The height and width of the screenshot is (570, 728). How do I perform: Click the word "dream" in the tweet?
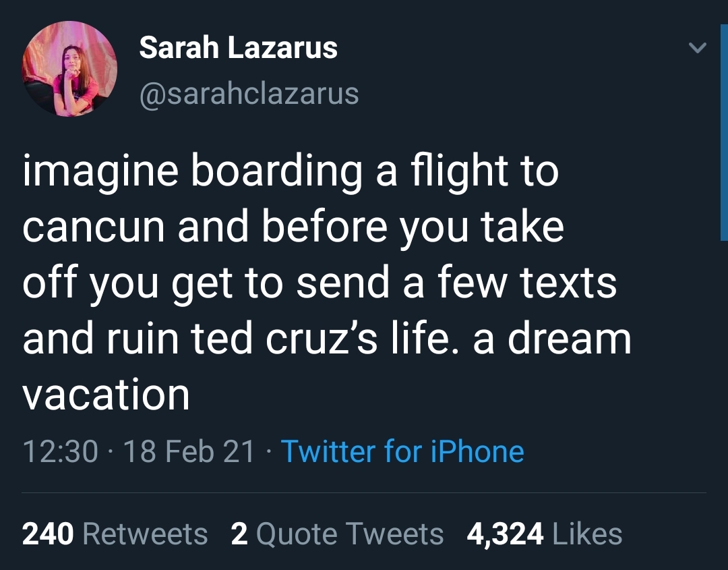pos(569,339)
